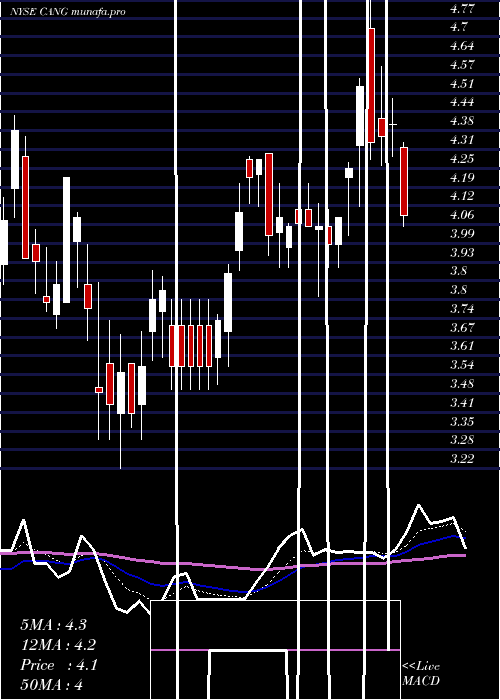
Task: Click the 12MA : 4.2 readout
Action: tap(58, 645)
